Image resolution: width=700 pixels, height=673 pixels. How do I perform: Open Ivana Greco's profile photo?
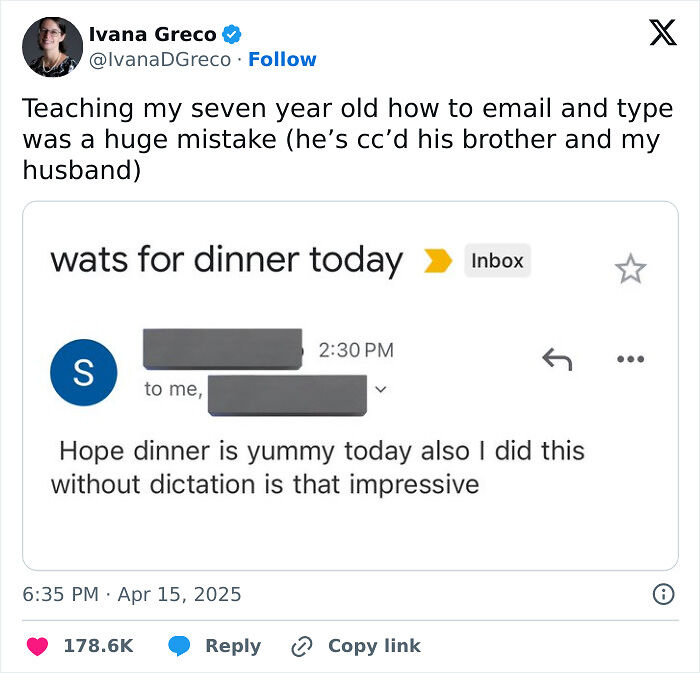pyautogui.click(x=52, y=47)
